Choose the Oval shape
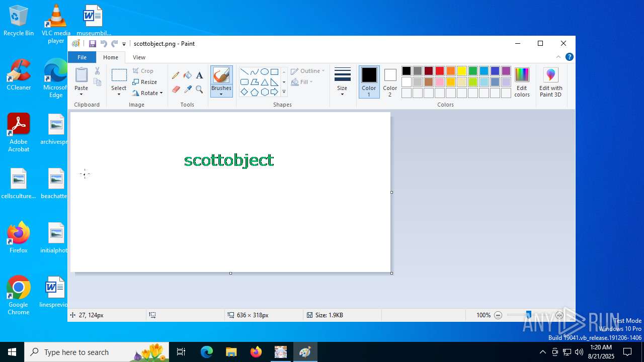Screen dimensions: 644x362 click(264, 71)
